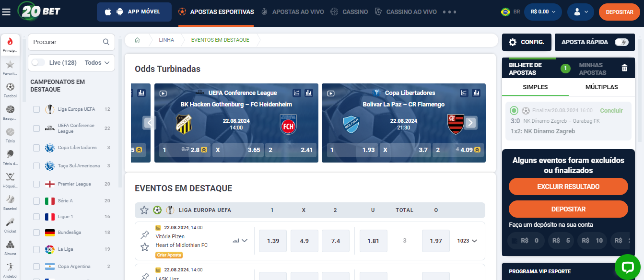Viewport: 644px width, 280px height.
Task: Check Bundesliga checkbox
Action: (x=36, y=233)
